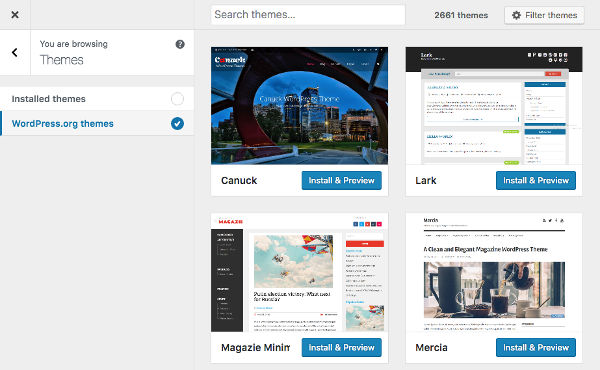The height and width of the screenshot is (370, 600).
Task: Click the Lark theme name
Action: coord(426,181)
